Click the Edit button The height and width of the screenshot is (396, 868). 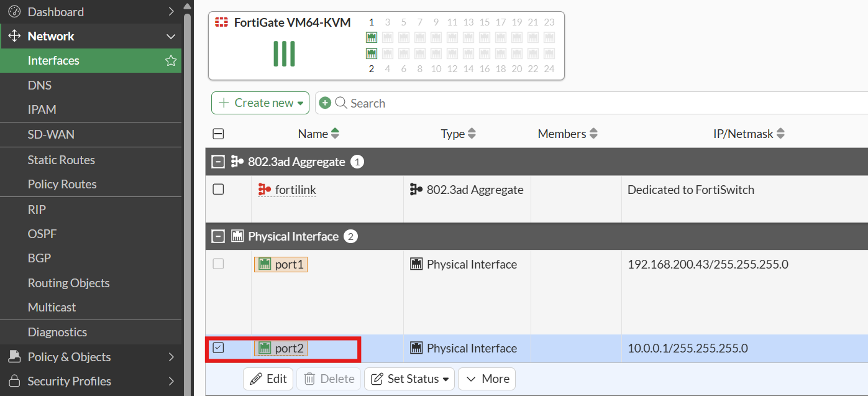pos(269,379)
